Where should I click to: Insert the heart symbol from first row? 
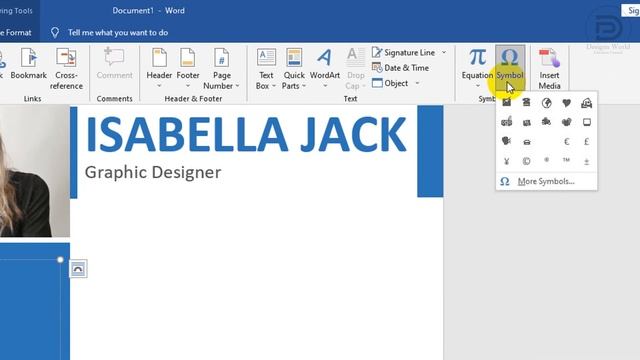point(567,103)
